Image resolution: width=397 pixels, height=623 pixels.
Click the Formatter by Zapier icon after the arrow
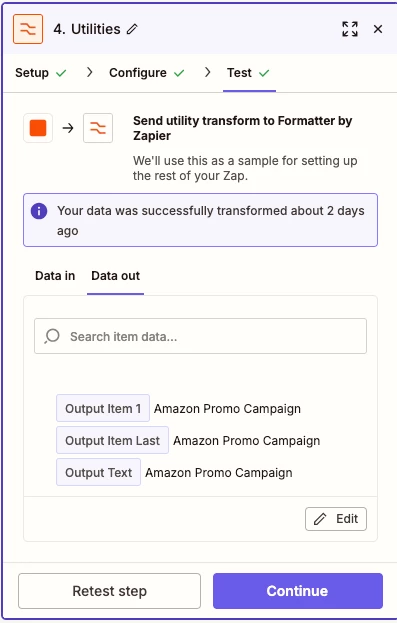[98, 128]
